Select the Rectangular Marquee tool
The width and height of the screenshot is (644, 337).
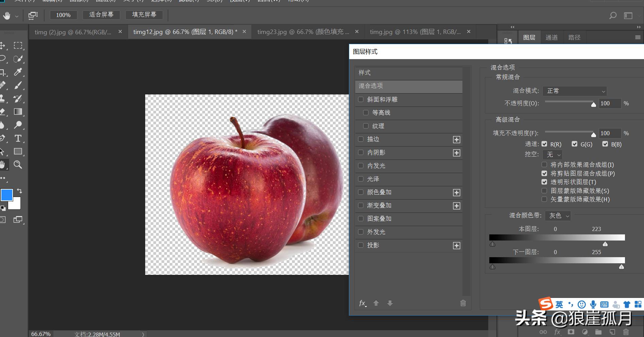coord(18,45)
